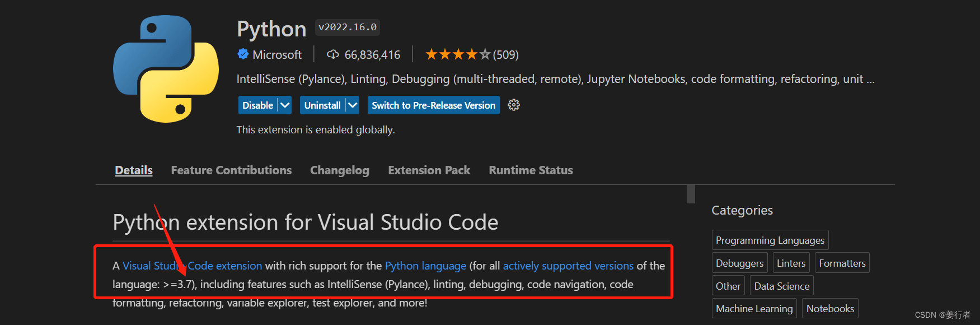The image size is (980, 325).
Task: Open the Microsoft publisher link
Action: (x=277, y=54)
